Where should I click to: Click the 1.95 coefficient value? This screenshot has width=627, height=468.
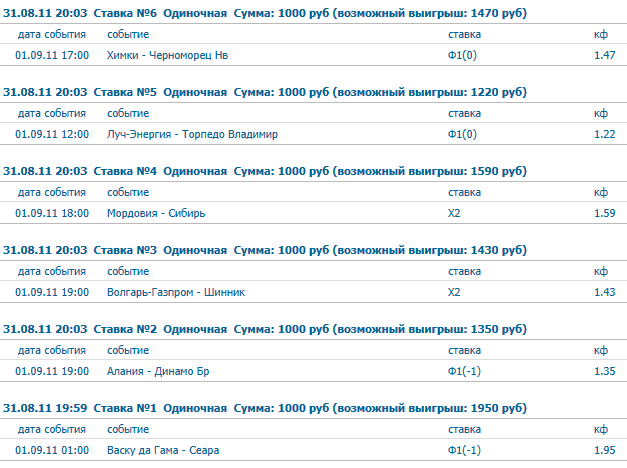(x=604, y=450)
